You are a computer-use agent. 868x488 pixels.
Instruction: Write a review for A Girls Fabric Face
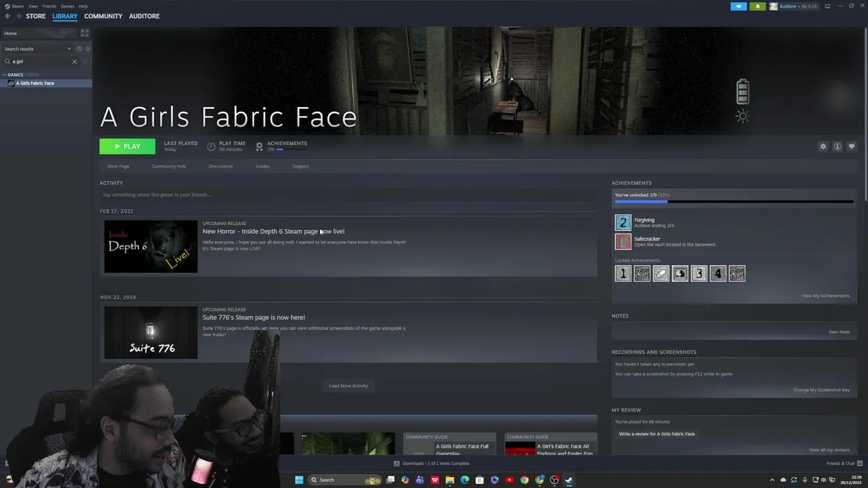[x=656, y=434]
